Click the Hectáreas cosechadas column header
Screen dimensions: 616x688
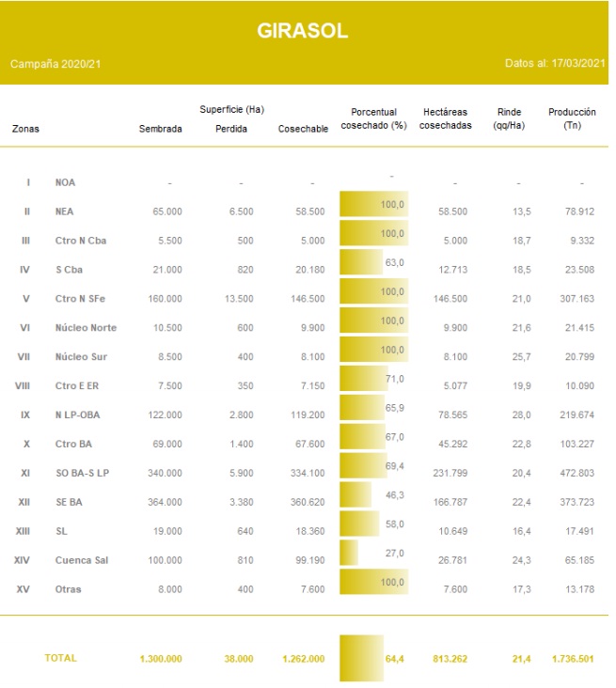tap(445, 118)
